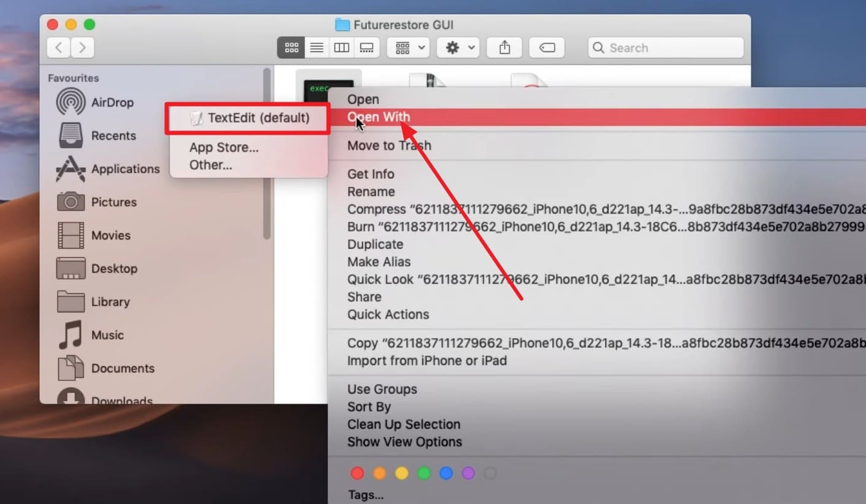The image size is (866, 504).
Task: Go back in Finder history
Action: click(59, 48)
